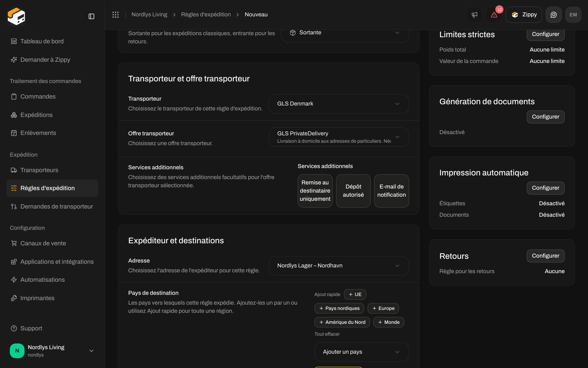Add Amérique du Nord via quick add
The image size is (588, 368).
coord(342,322)
